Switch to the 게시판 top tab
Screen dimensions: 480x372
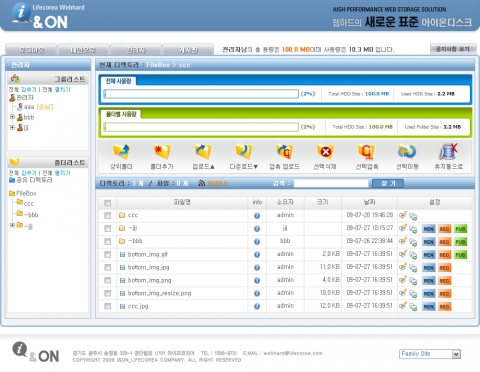point(188,50)
